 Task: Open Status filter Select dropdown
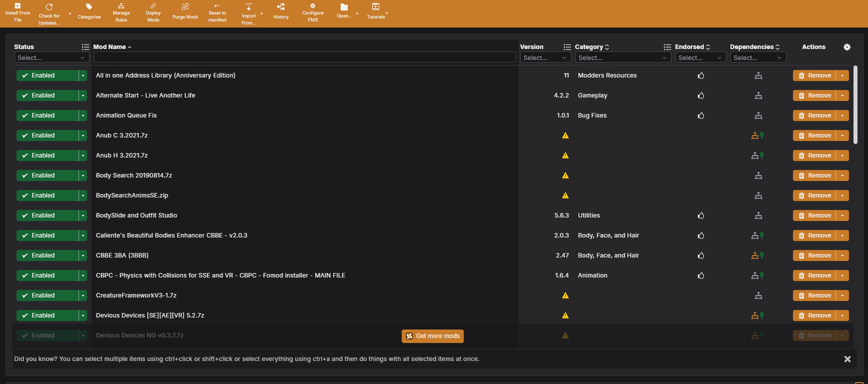(52, 58)
